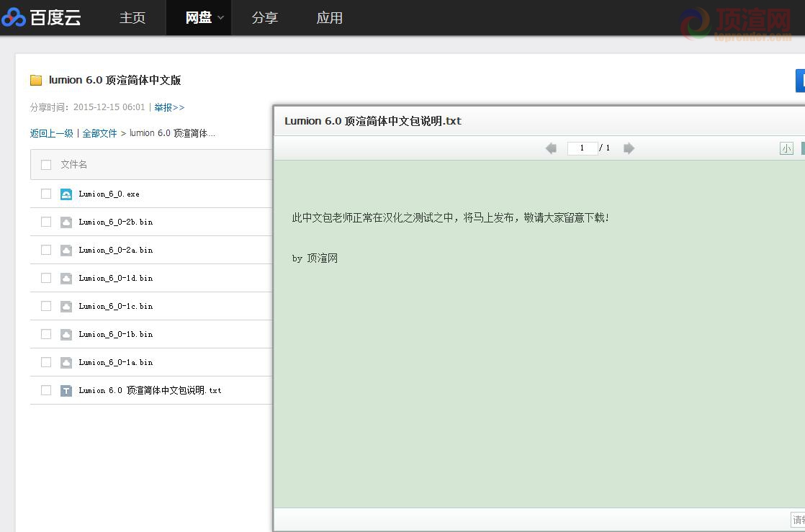Click the file icon of Lumion_6_0-1a.bin
805x532 pixels.
66,363
